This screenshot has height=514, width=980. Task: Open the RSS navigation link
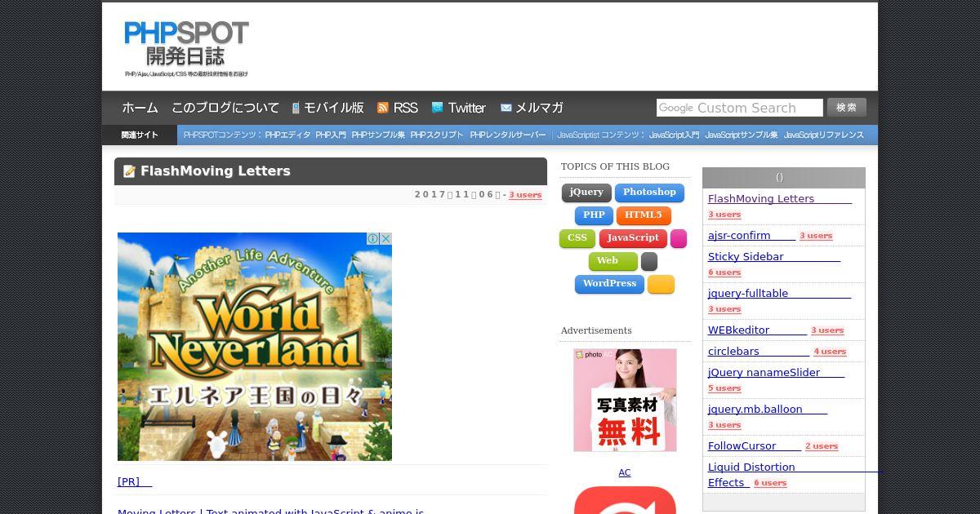(x=405, y=108)
